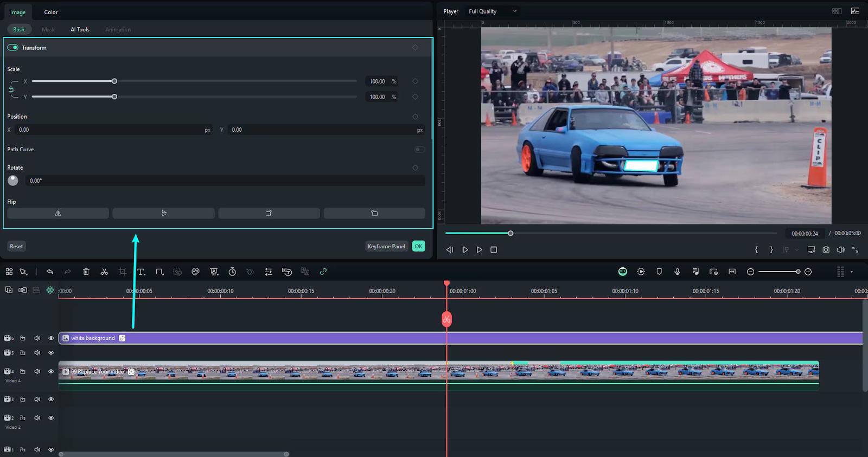The image size is (868, 457).
Task: Open the Keyframe Panel button
Action: [x=386, y=246]
